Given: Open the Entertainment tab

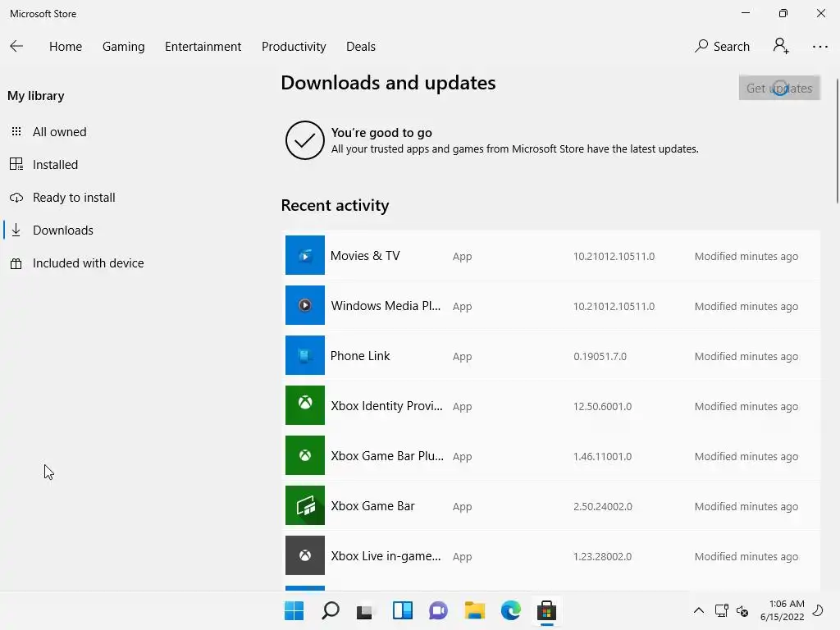Looking at the screenshot, I should coord(203,47).
